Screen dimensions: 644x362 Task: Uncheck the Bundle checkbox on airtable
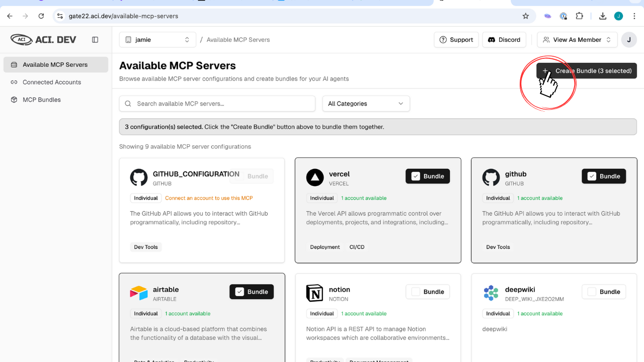pyautogui.click(x=239, y=292)
